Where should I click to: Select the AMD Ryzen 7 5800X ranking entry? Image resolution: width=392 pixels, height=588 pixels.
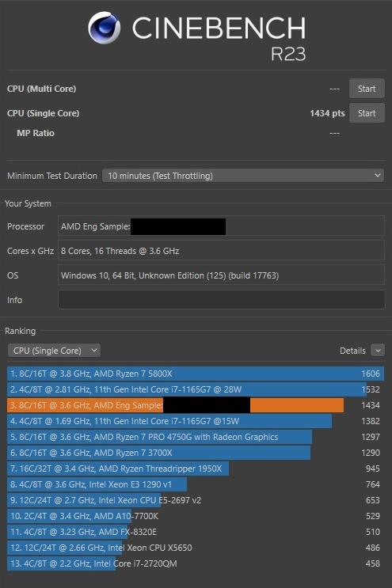[x=196, y=374]
